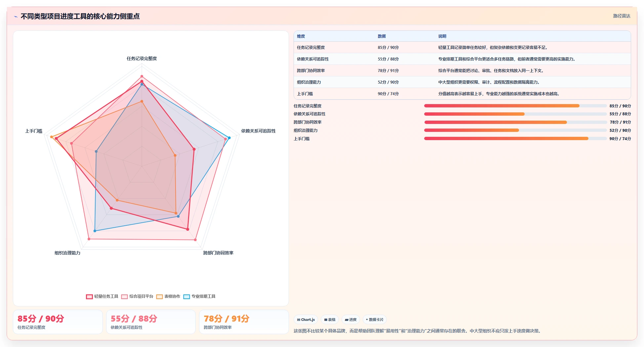644x347 pixels.
Task: Select table row 依赖关系可追踪性
Action: [x=462, y=59]
